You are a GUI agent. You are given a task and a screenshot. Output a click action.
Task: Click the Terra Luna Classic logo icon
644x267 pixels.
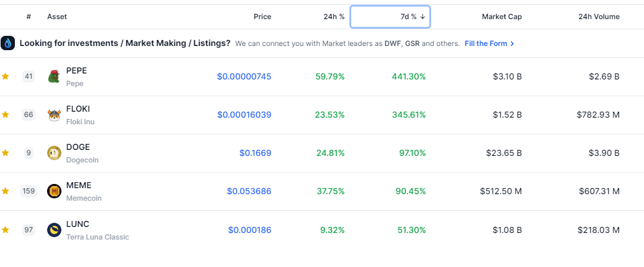54,230
